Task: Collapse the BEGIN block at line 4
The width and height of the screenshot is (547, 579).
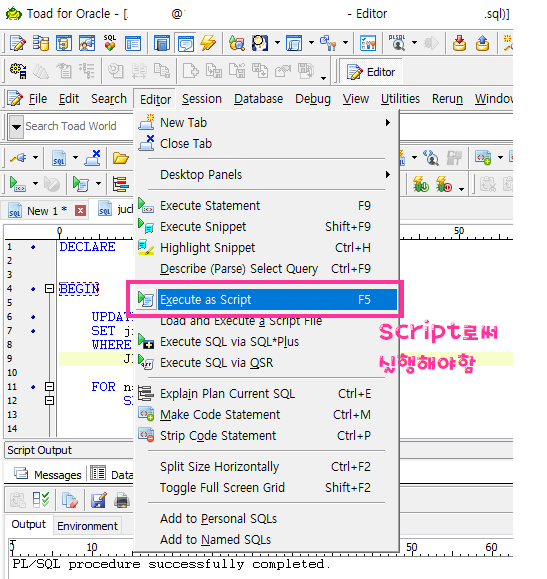Action: pyautogui.click(x=49, y=288)
